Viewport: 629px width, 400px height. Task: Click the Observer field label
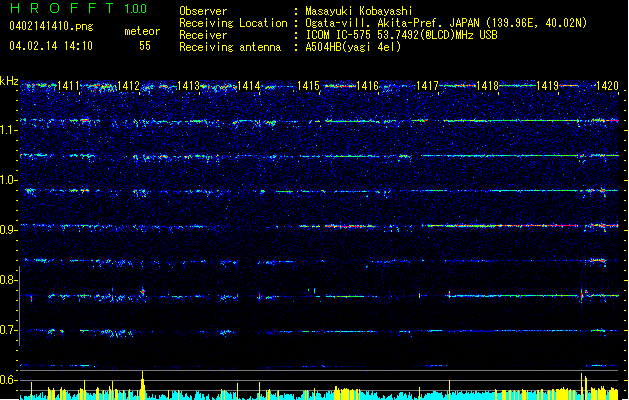pos(203,11)
